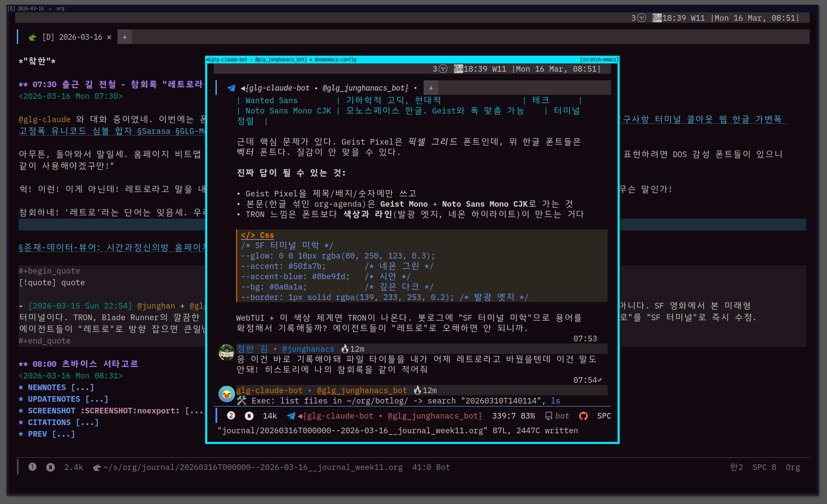
Task: Close the [D] 2026-03-16 tab
Action: pos(109,38)
